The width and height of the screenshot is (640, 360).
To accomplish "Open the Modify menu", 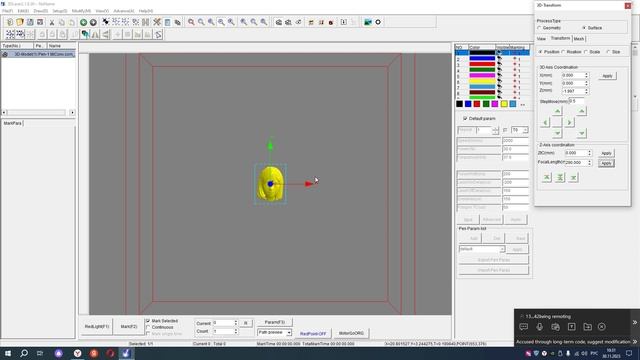I will coord(81,11).
